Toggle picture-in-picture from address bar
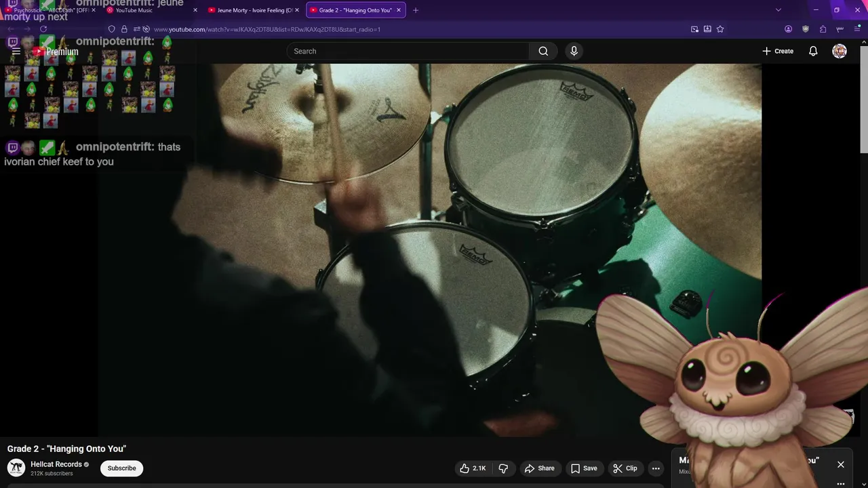Image resolution: width=868 pixels, height=488 pixels. coord(694,29)
